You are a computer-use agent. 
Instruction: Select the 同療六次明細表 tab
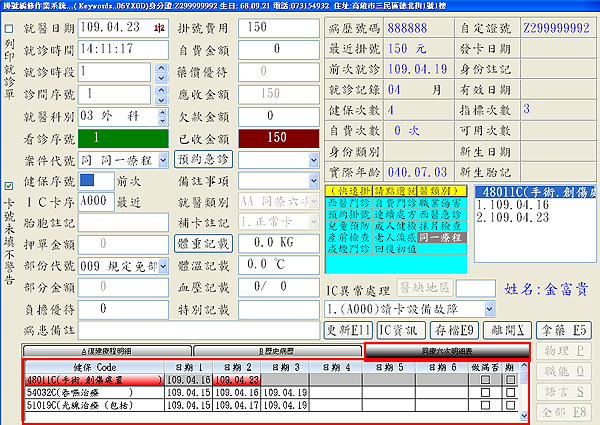point(446,351)
